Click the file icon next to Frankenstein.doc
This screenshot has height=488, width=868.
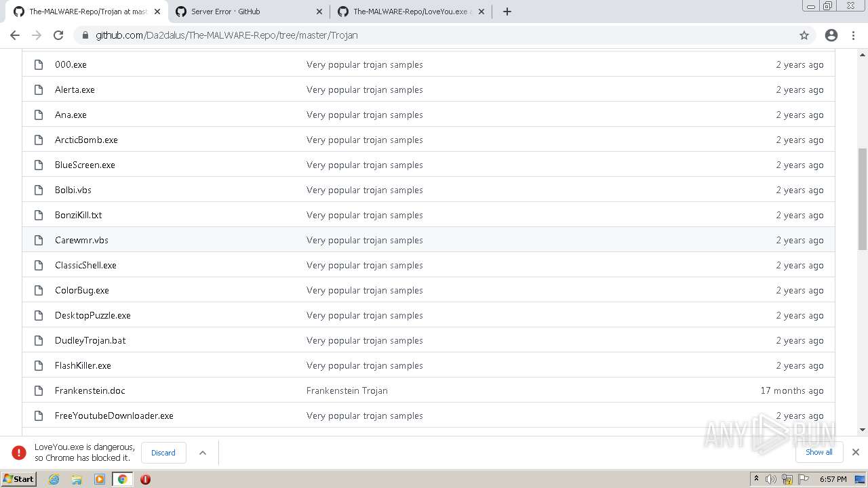click(39, 390)
